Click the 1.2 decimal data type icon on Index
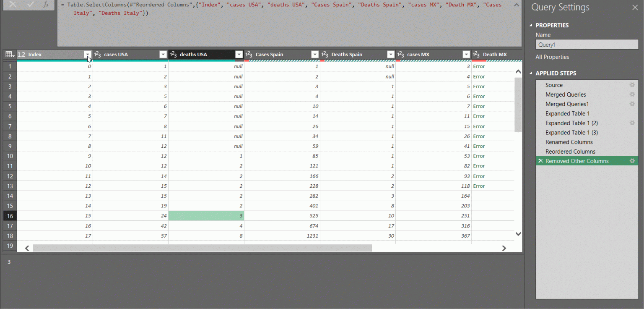The width and height of the screenshot is (644, 309). (x=22, y=54)
